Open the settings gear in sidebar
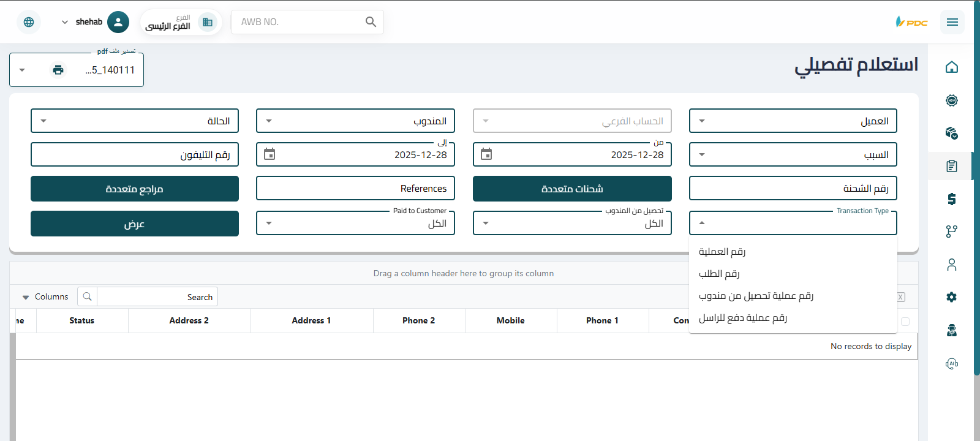980x441 pixels. click(x=951, y=297)
